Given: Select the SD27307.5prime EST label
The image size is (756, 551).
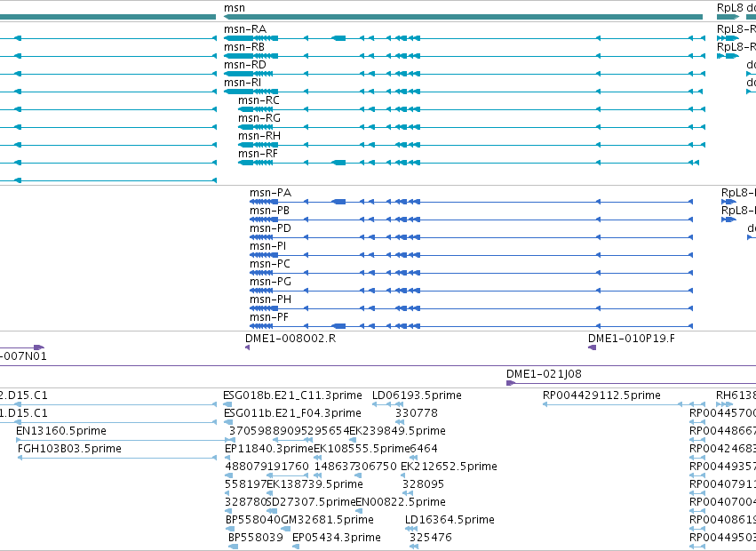Looking at the screenshot, I should click(311, 503).
